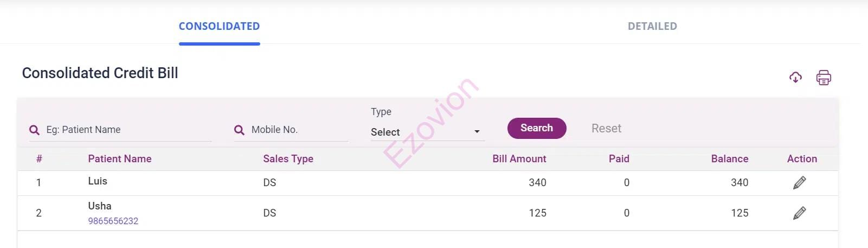
Task: Select the Consolidated tab
Action: pyautogui.click(x=219, y=26)
